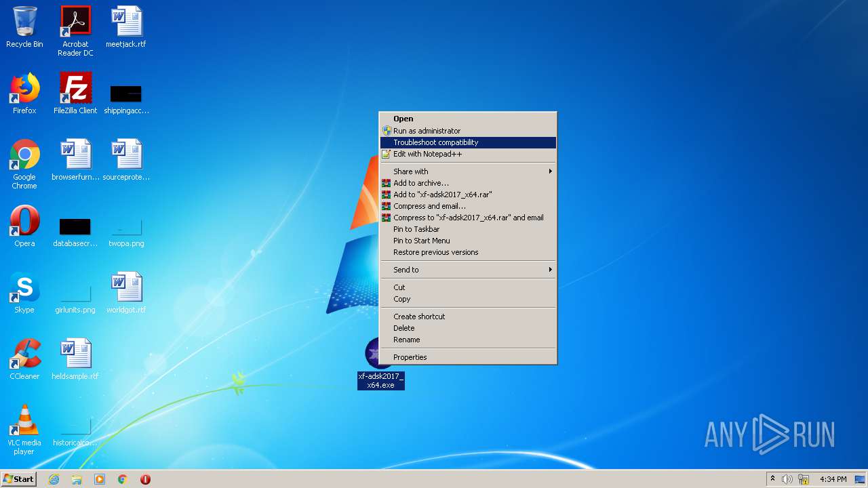Viewport: 868px width, 488px height.
Task: Open Internet Explorer from the taskbar
Action: 54,479
